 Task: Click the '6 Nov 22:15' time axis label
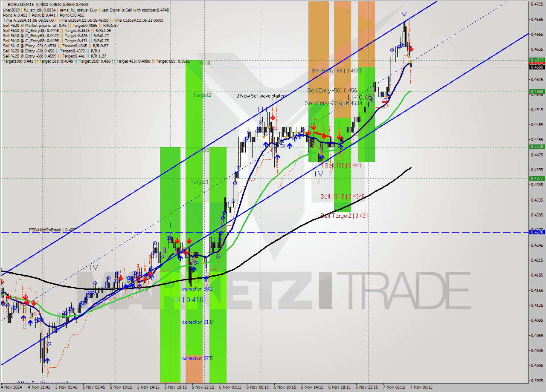click(x=367, y=387)
